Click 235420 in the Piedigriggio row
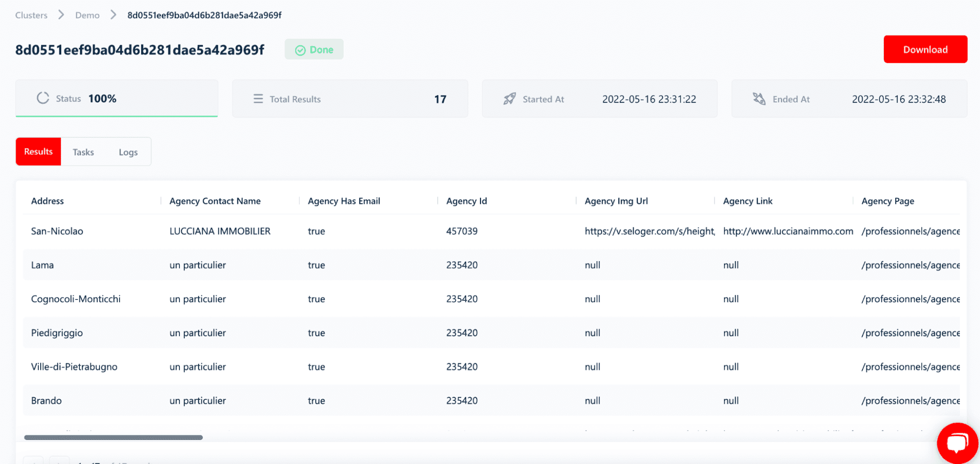This screenshot has width=980, height=464. click(462, 333)
